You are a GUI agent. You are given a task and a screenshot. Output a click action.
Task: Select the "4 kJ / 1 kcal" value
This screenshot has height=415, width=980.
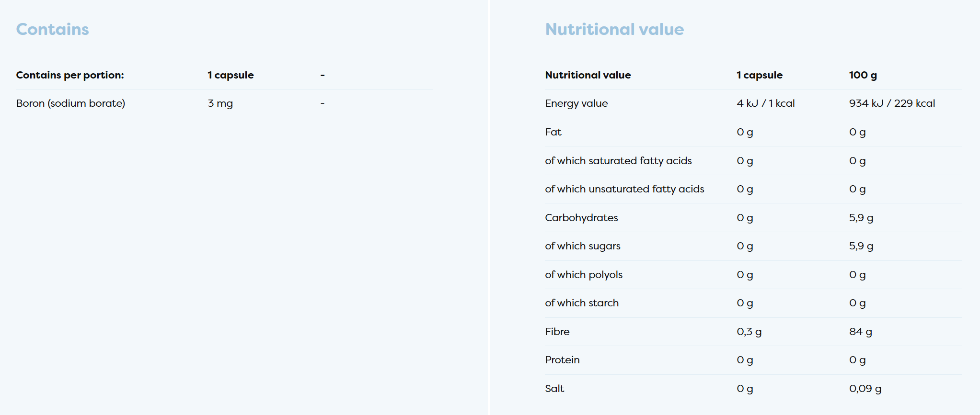pos(765,103)
